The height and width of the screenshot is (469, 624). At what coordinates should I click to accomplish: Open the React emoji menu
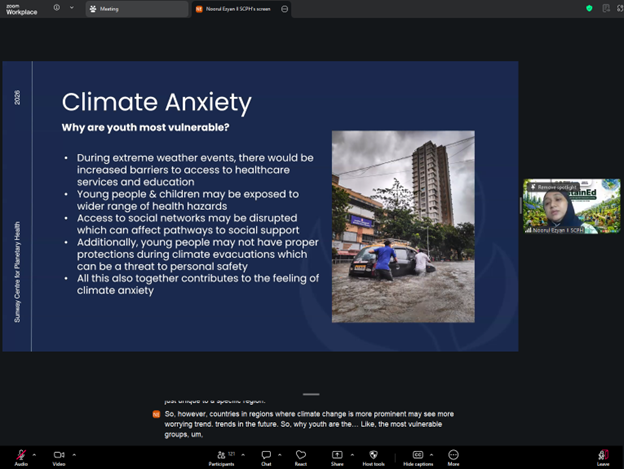pos(300,454)
